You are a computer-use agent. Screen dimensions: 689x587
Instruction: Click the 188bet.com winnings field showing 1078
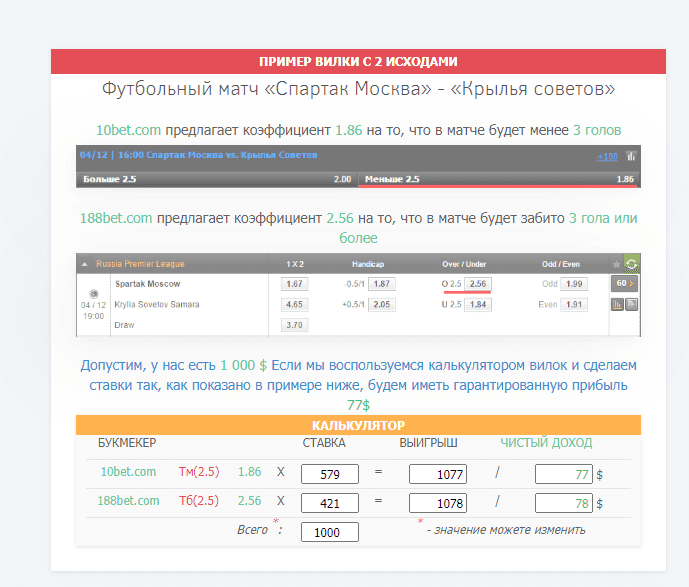point(438,504)
